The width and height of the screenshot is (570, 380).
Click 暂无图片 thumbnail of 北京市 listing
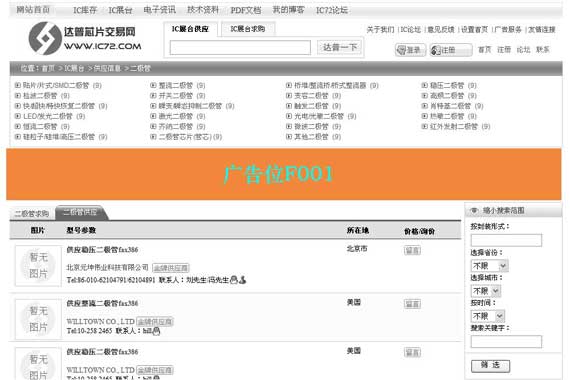pyautogui.click(x=38, y=266)
